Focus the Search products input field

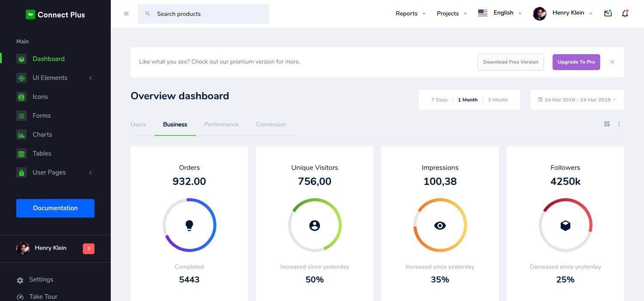pyautogui.click(x=203, y=14)
